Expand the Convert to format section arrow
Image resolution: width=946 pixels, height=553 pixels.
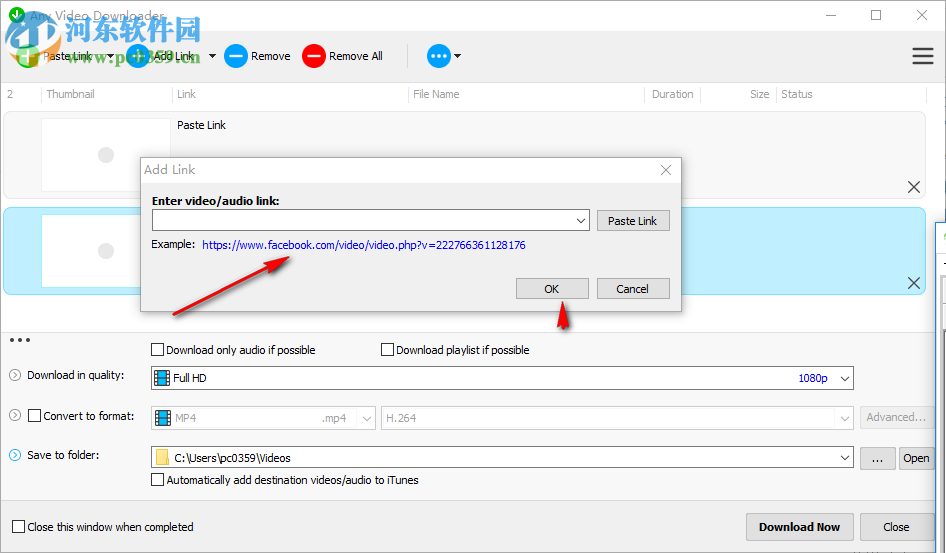pos(15,416)
